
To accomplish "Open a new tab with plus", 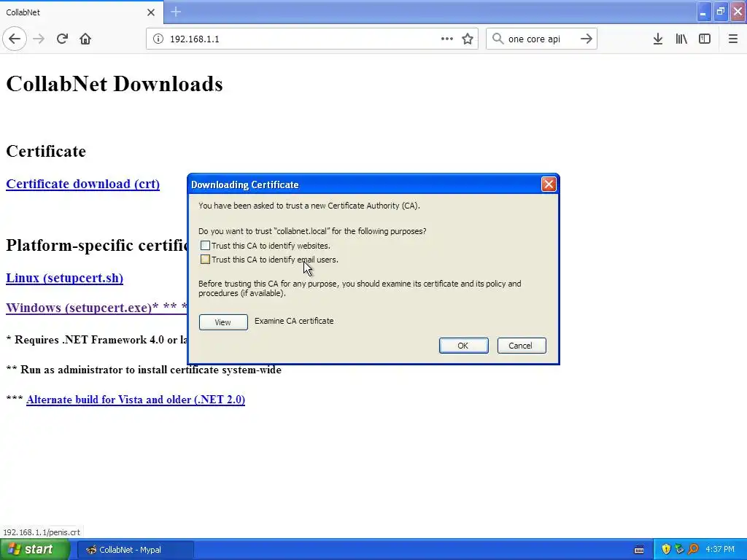I will pyautogui.click(x=176, y=12).
